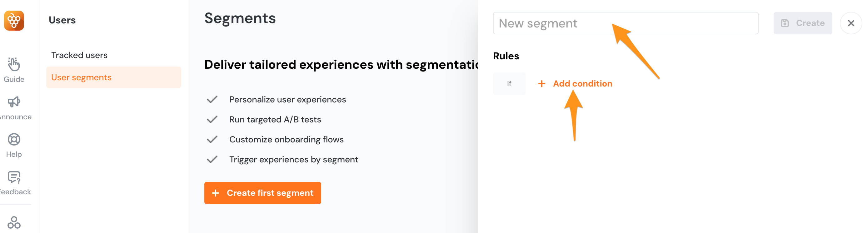
Task: Open the Help lifebuoy icon
Action: (14, 139)
